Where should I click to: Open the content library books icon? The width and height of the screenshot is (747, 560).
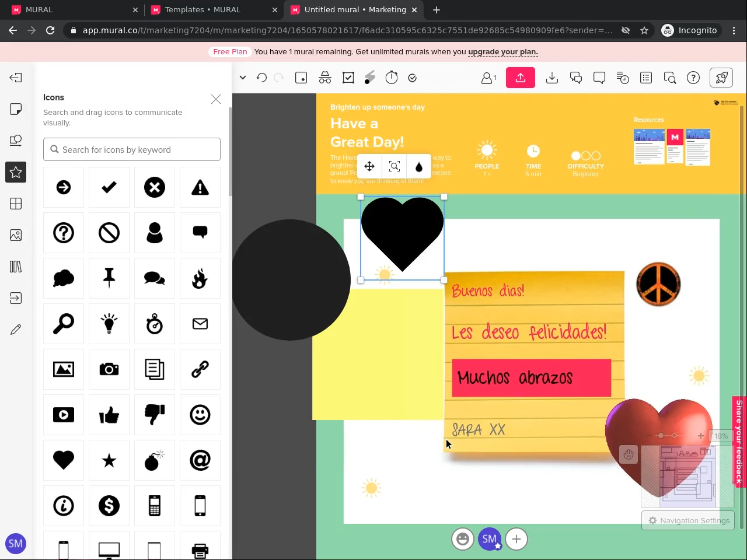tap(16, 267)
